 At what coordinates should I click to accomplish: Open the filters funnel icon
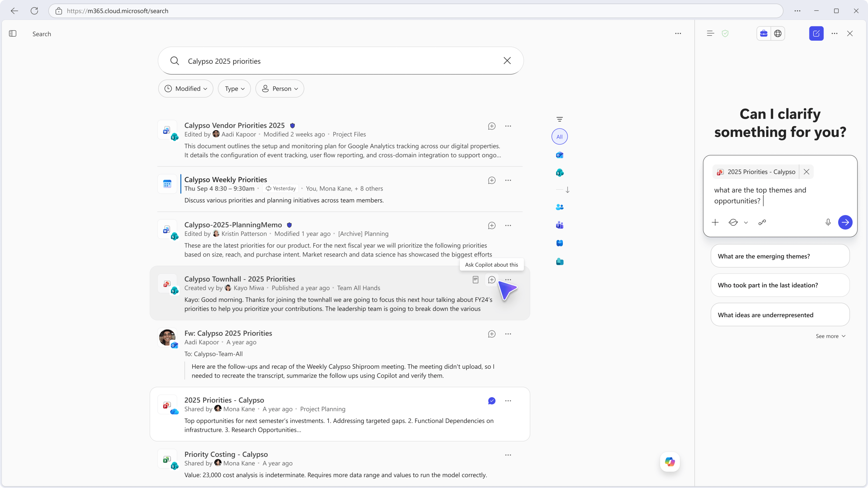pos(559,119)
